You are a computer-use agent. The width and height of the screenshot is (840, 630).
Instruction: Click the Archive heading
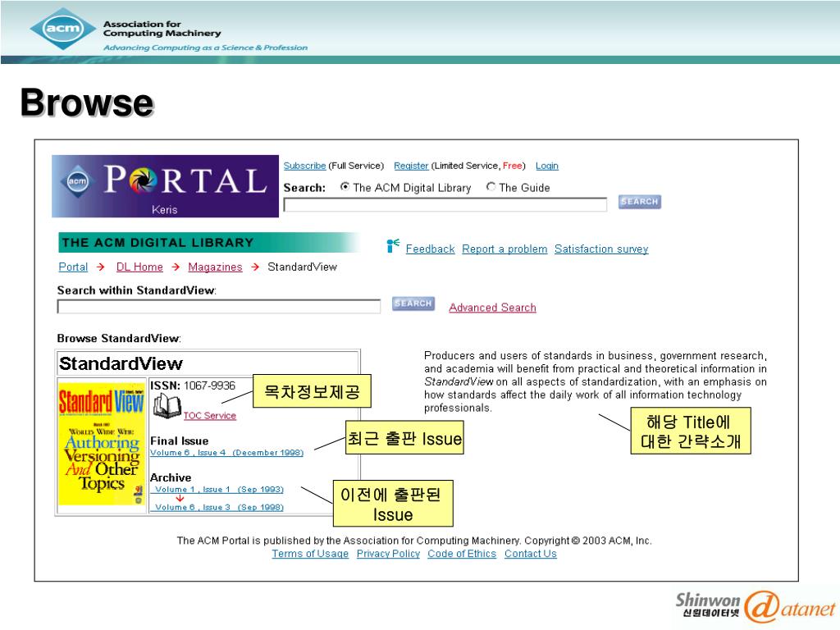[x=171, y=477]
